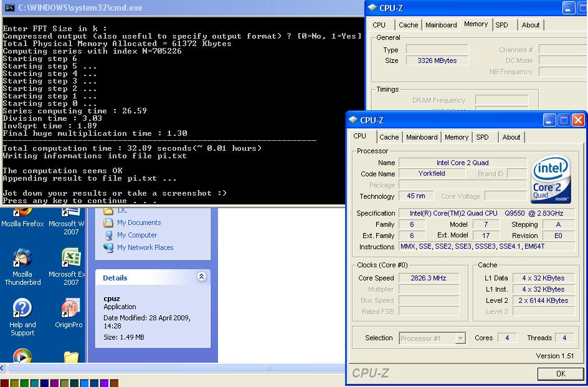
Task: Click the 'Series computing time : 26.59' line
Action: coord(75,111)
